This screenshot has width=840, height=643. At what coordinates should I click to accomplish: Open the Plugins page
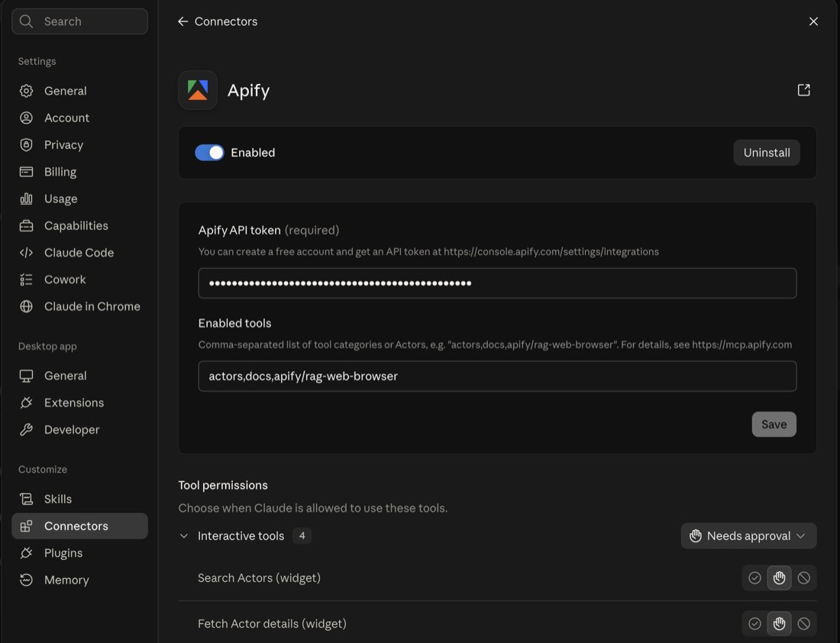point(80,553)
